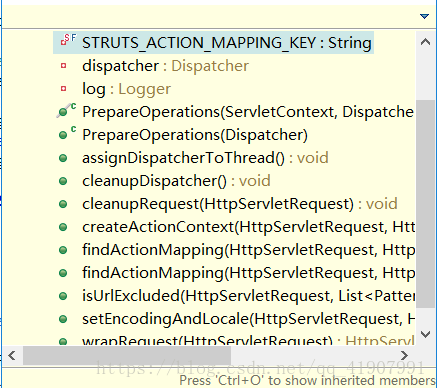Select log : Logger field
Screen dimensions: 437x388
[126, 89]
